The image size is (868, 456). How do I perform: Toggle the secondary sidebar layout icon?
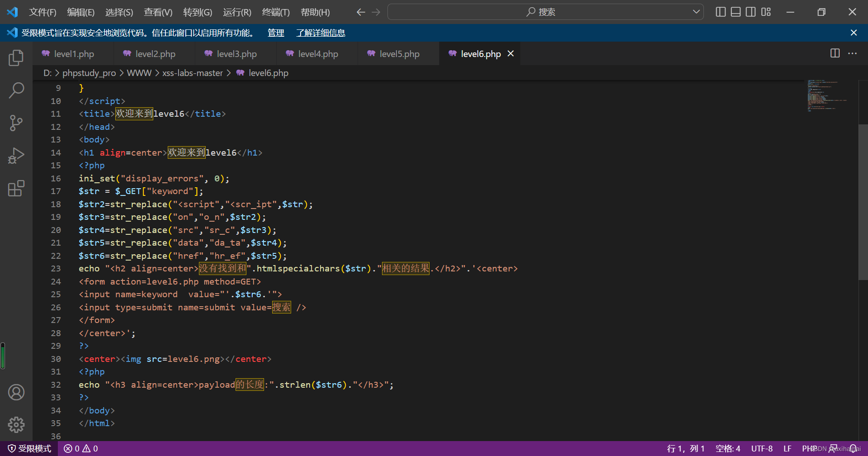point(750,12)
